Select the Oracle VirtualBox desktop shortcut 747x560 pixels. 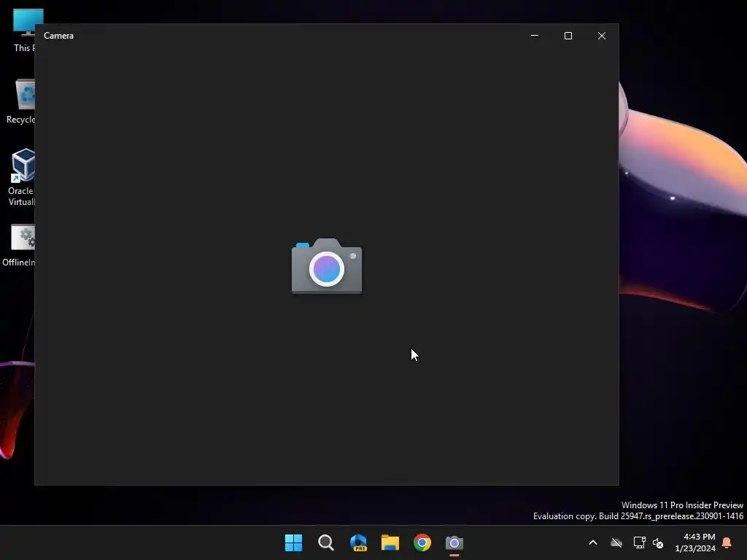[21, 177]
